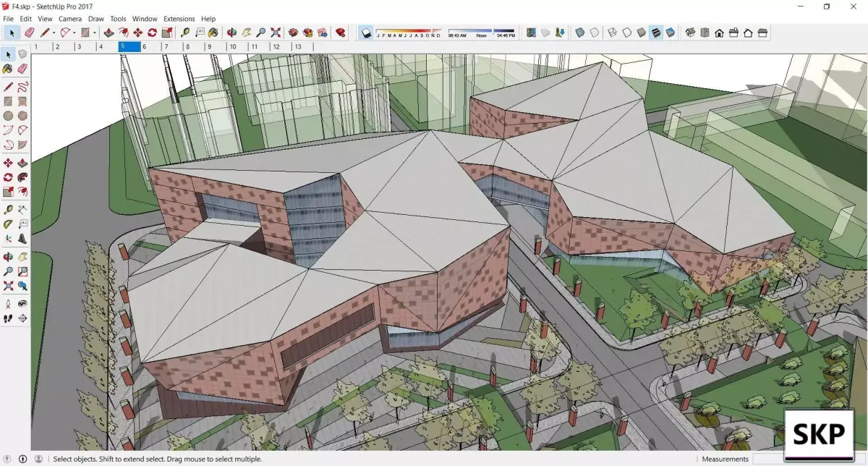868x466 pixels.
Task: Enable Monochrome face style
Action: pyautogui.click(x=670, y=33)
